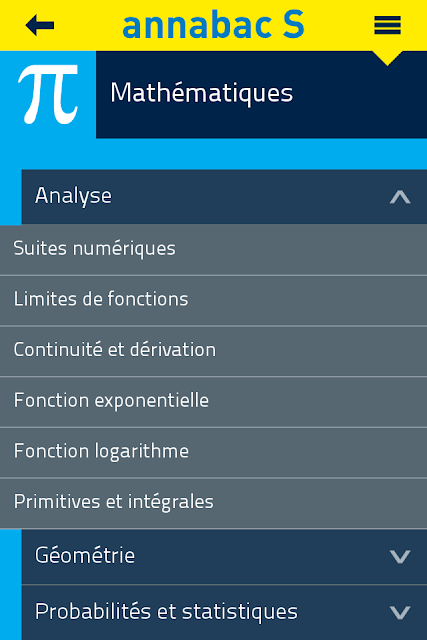
Task: Choose Primitives et intégrales
Action: tap(214, 503)
